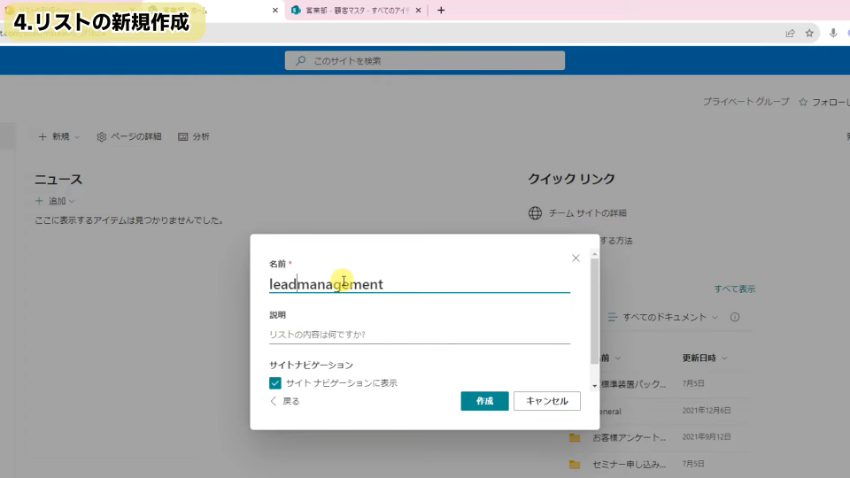Click the search magnifier icon in site search

[x=300, y=61]
